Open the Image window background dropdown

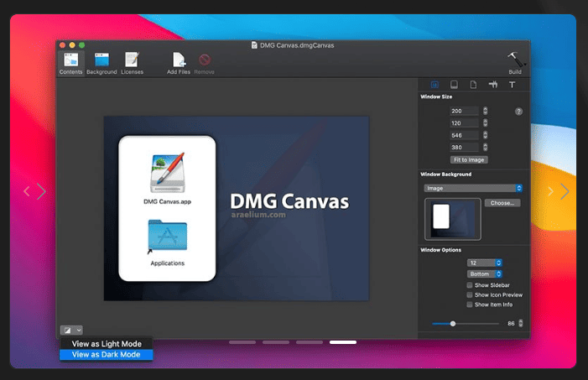click(473, 188)
